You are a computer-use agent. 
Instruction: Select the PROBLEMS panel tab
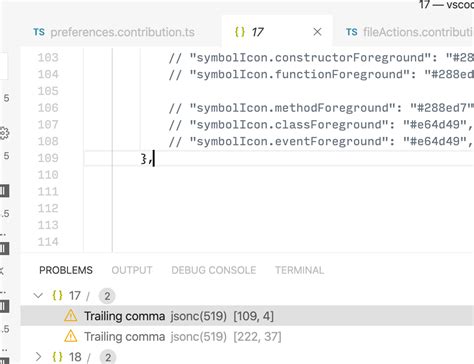pyautogui.click(x=66, y=270)
